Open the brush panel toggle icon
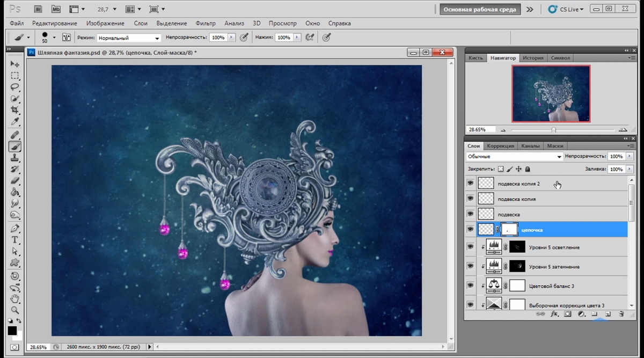 [x=67, y=38]
